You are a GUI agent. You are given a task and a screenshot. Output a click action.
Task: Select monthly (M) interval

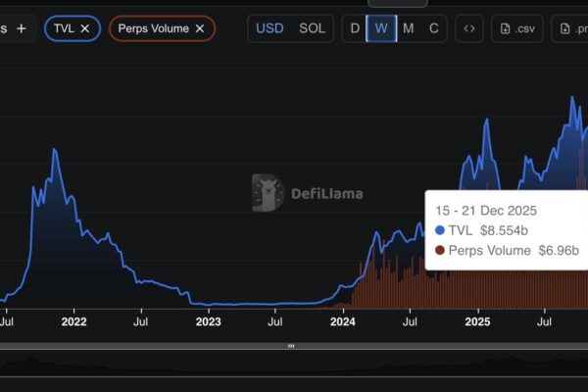coord(408,28)
